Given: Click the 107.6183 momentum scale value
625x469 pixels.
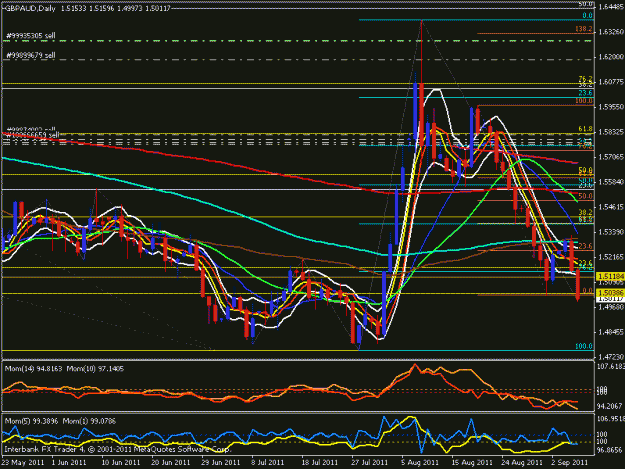Looking at the screenshot, I should 610,366.
